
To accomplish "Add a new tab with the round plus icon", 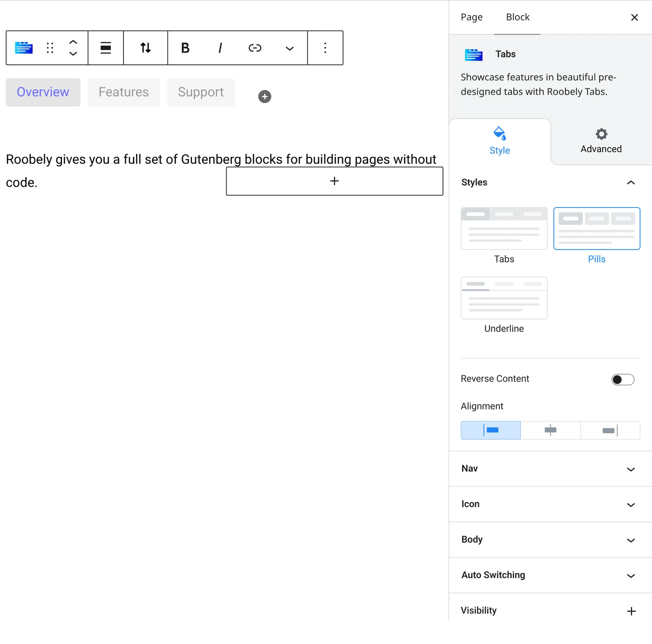I will pyautogui.click(x=265, y=97).
